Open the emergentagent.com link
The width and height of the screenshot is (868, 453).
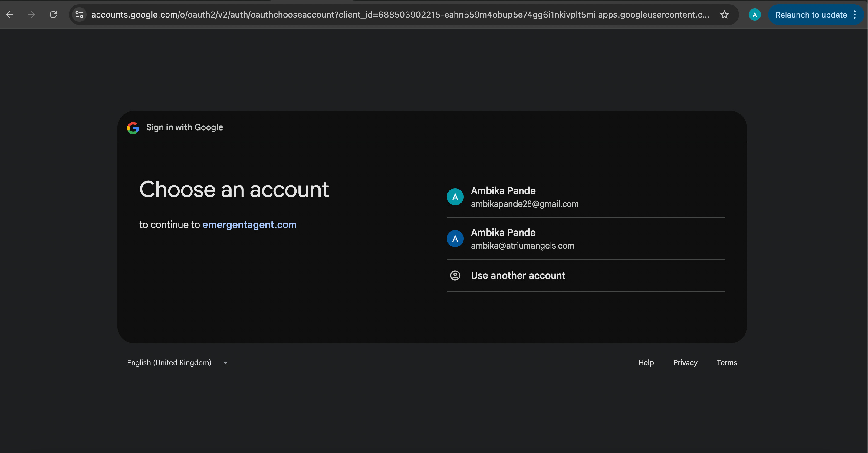(249, 224)
